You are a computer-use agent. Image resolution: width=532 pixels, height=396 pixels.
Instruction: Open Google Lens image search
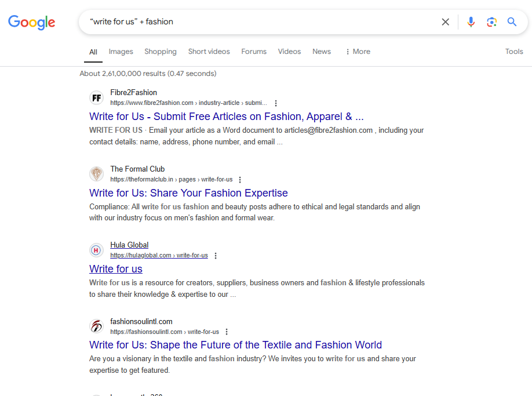click(491, 22)
